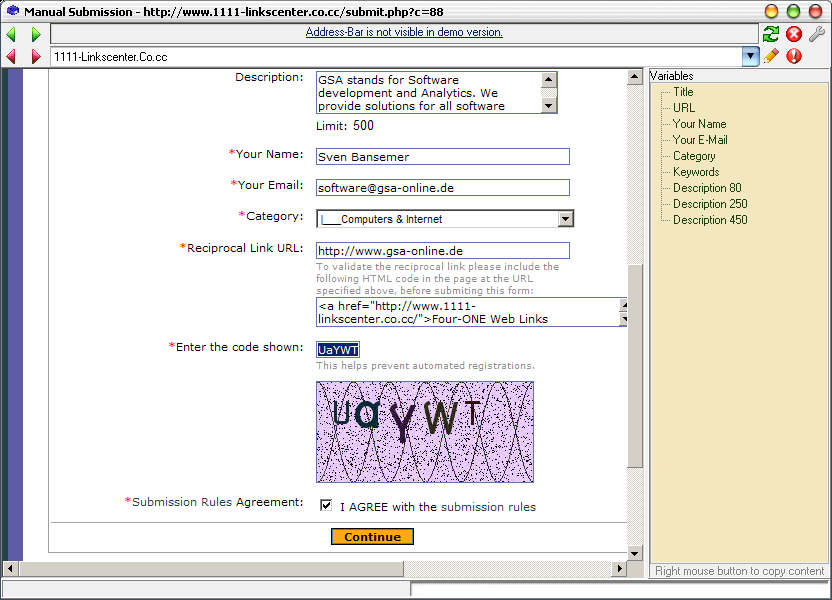Click the red next site arrow
Screen dimensions: 832x600
pyautogui.click(x=36, y=56)
